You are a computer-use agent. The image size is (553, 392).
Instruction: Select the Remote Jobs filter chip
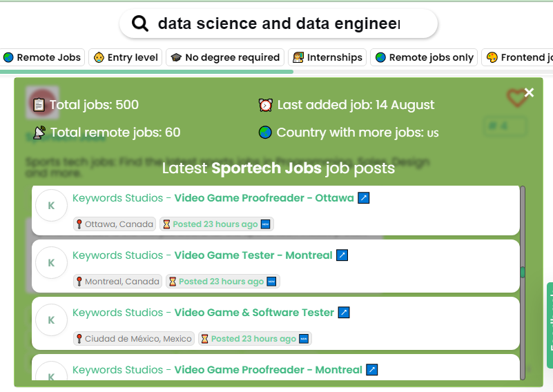pos(43,57)
